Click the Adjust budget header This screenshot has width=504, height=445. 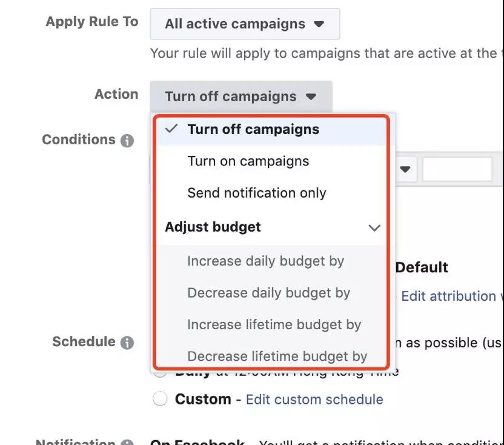pos(213,227)
